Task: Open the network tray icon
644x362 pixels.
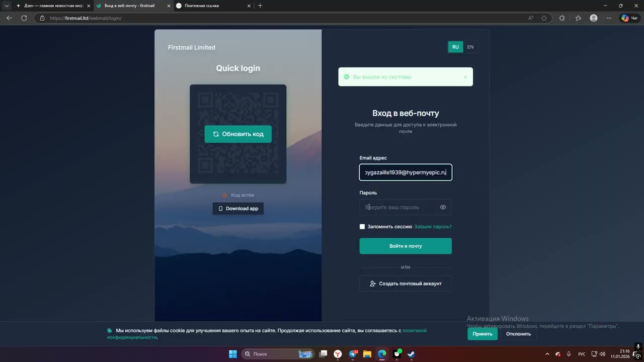Action: [594, 354]
